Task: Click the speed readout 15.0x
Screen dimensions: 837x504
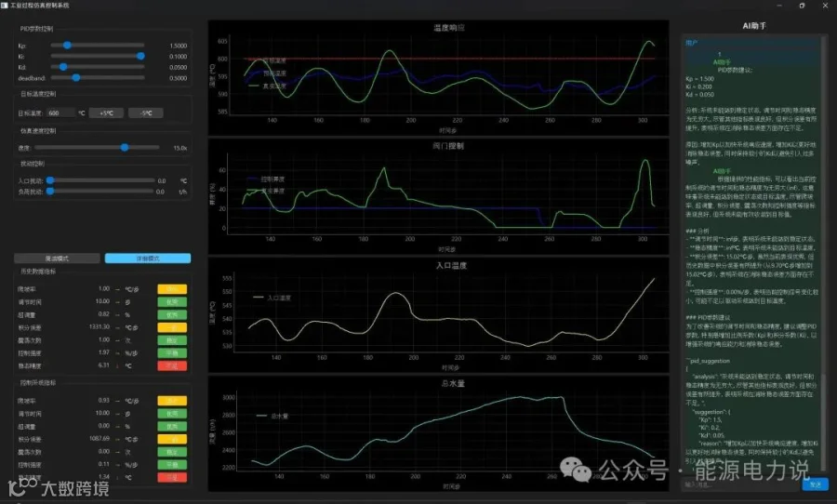Action: click(179, 148)
